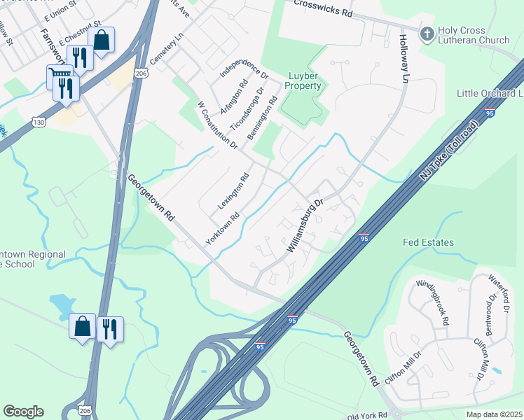Select the restaurant marker beside the shopping bag near Farnsworth

(x=80, y=58)
